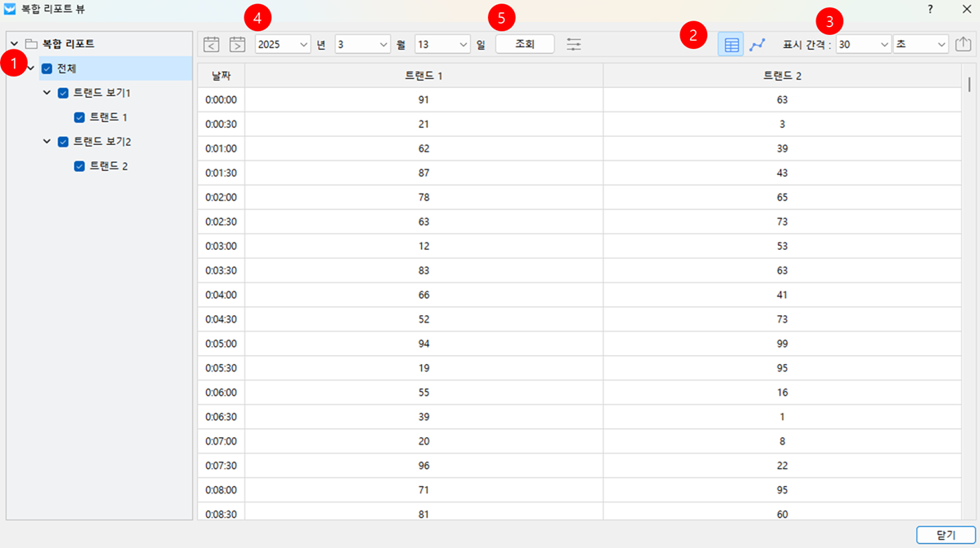
Task: Click the 닫기 button
Action: click(x=945, y=535)
